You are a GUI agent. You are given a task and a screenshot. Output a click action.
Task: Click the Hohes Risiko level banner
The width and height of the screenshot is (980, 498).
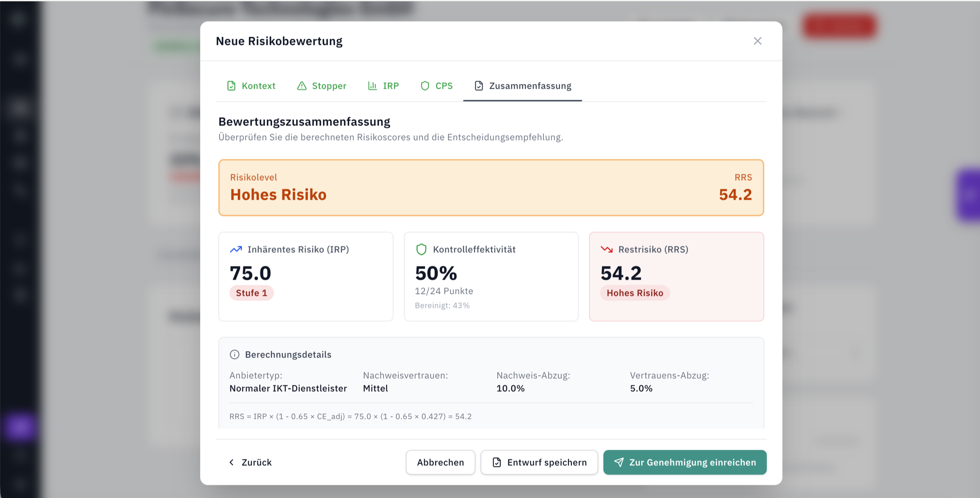coord(491,188)
